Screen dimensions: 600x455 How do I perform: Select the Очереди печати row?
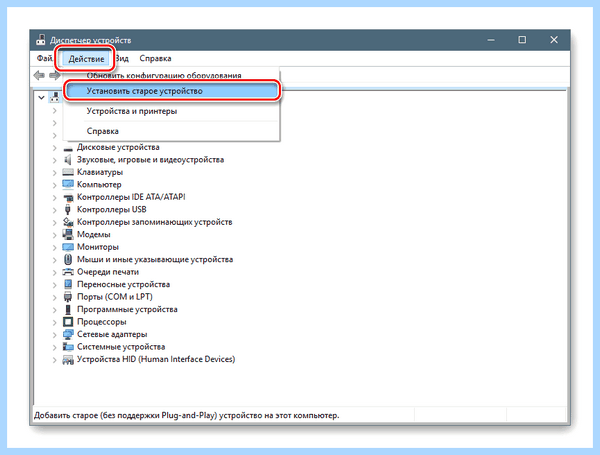pos(108,272)
